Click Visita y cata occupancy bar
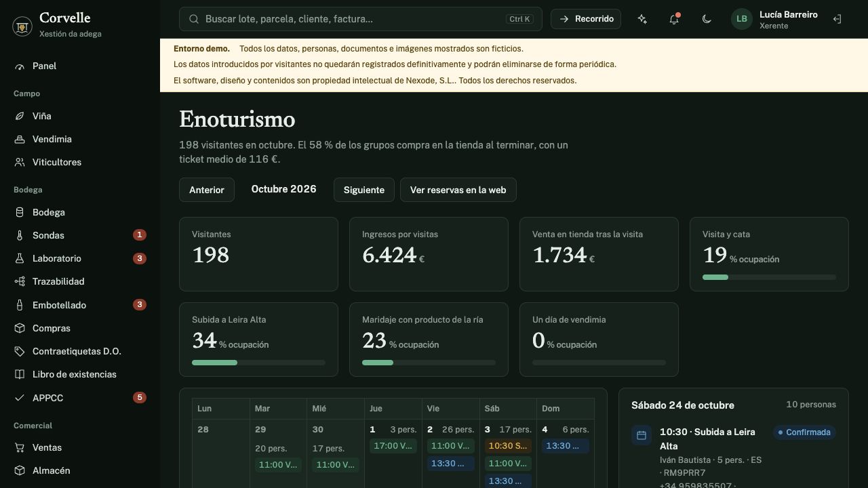868x488 pixels. 769,277
